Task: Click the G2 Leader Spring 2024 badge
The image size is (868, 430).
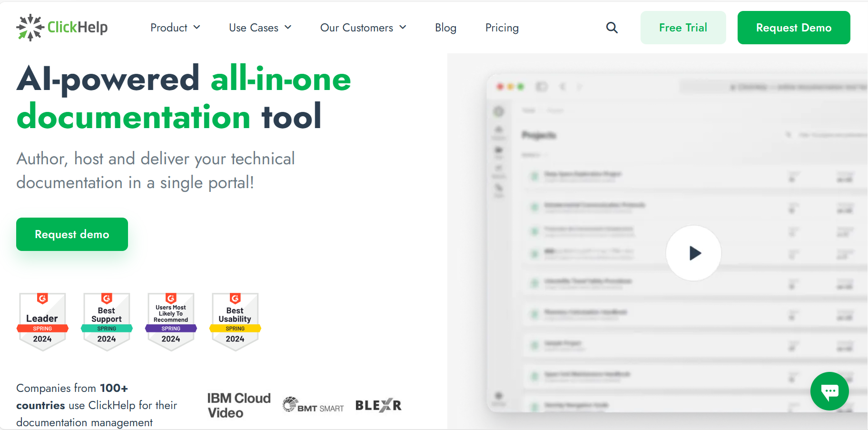Action: click(x=42, y=322)
